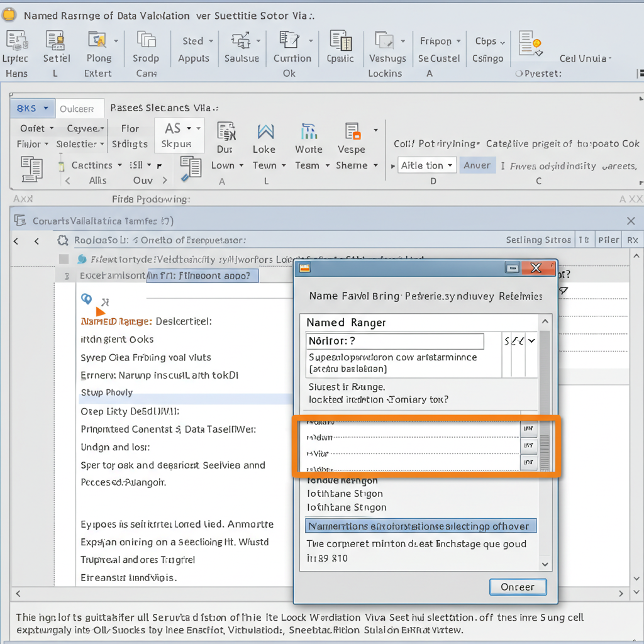
Task: Click the 18 button in panel header
Action: point(584,240)
